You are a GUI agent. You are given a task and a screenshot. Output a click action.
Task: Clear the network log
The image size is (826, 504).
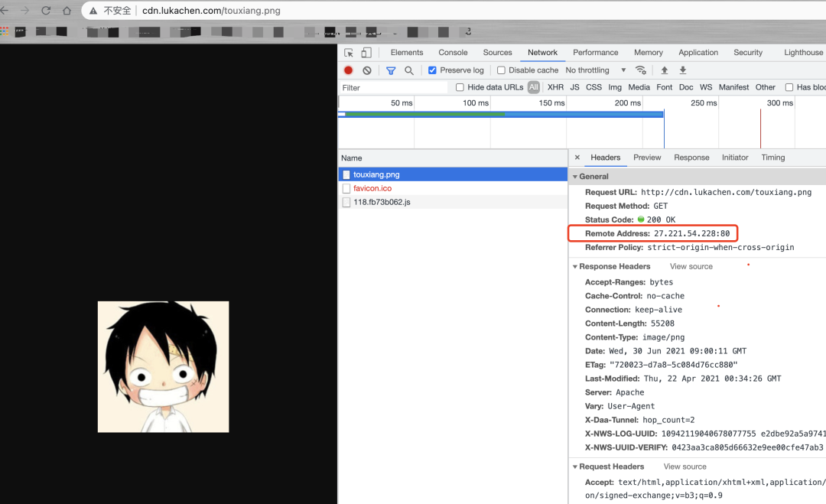(367, 70)
